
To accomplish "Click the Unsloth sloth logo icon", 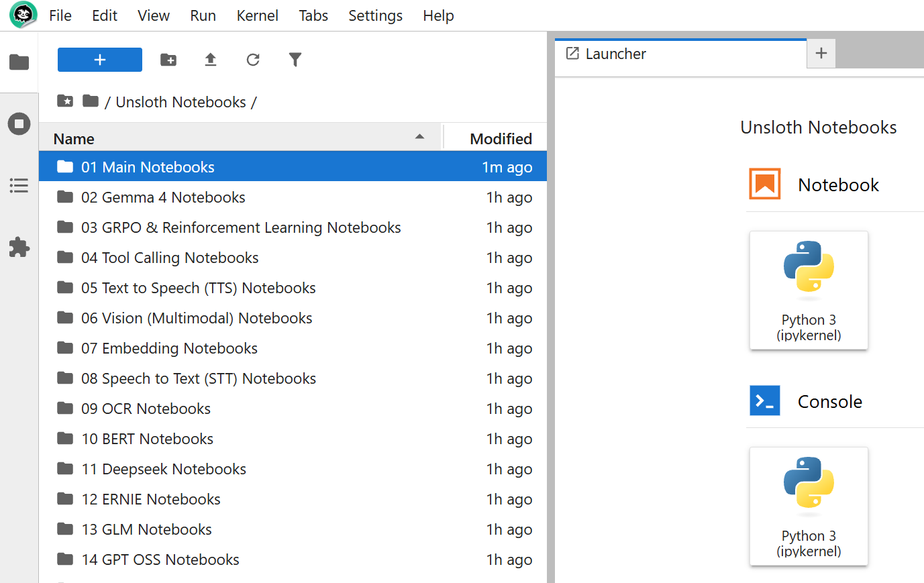I will [x=23, y=15].
